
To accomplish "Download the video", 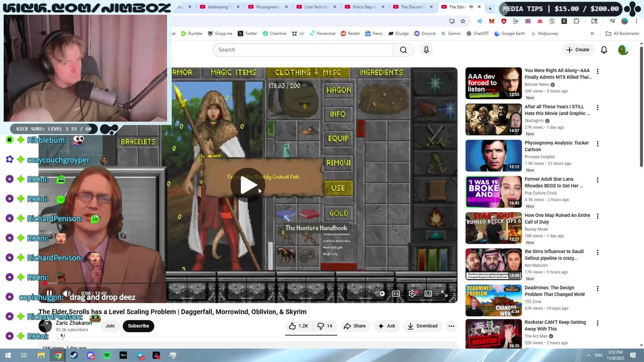I will coord(423,326).
